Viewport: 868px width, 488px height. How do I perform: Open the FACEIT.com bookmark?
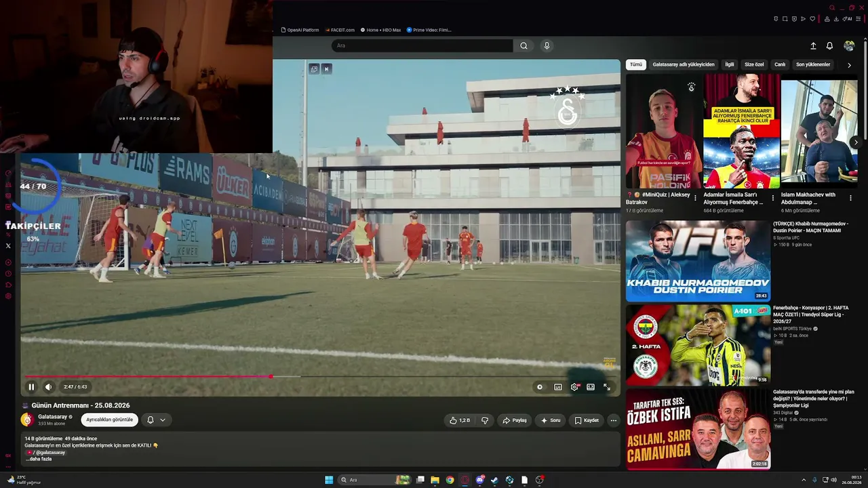click(x=340, y=30)
